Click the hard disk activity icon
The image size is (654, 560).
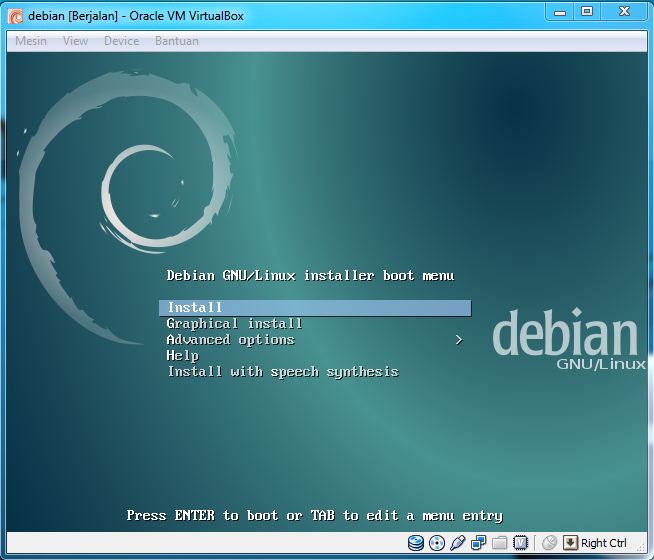click(415, 543)
